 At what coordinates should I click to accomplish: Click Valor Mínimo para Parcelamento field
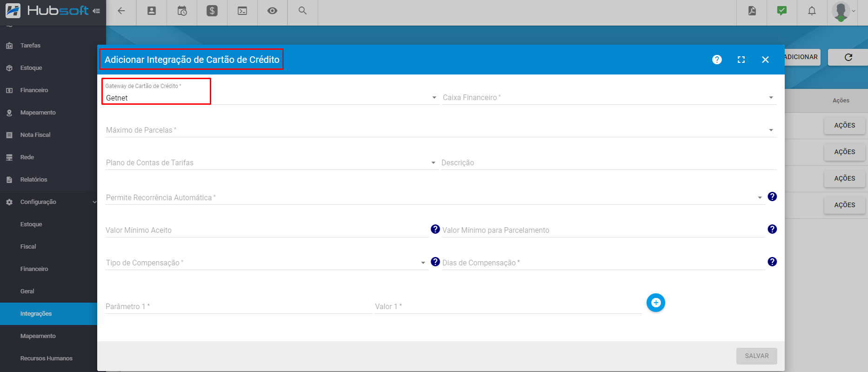(603, 230)
